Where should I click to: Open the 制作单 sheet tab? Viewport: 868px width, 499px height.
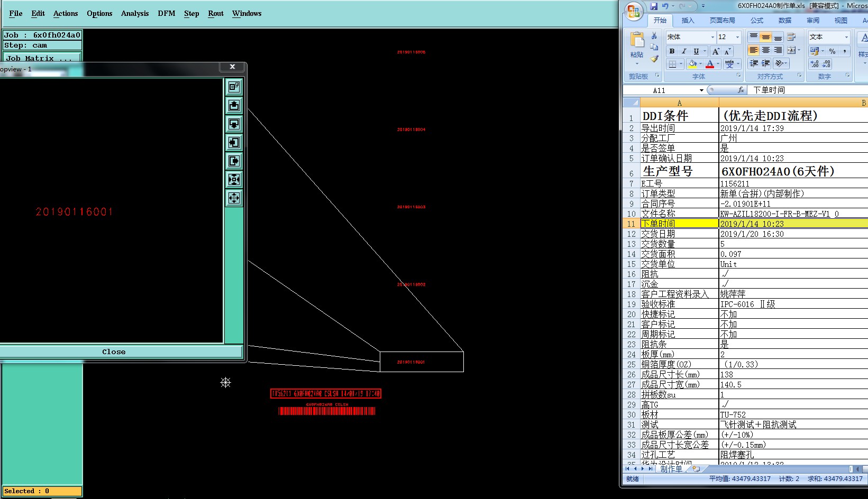671,468
